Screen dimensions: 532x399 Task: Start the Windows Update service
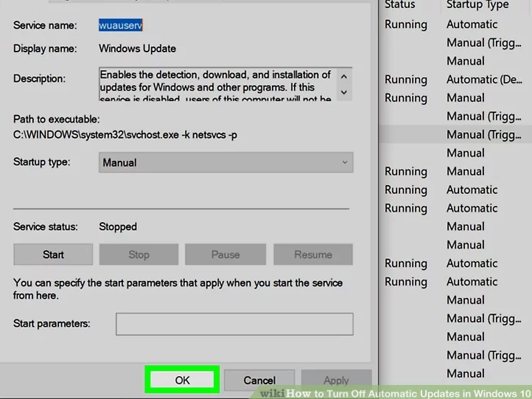click(x=53, y=254)
